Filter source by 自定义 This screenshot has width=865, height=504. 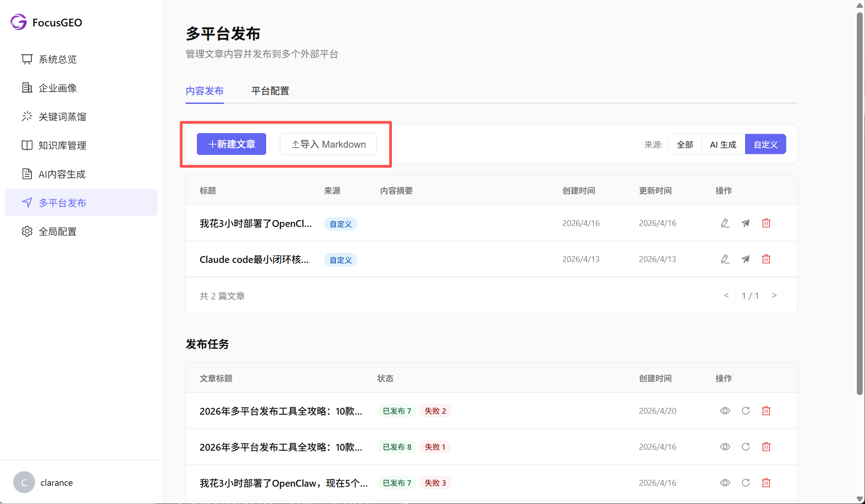(x=766, y=144)
